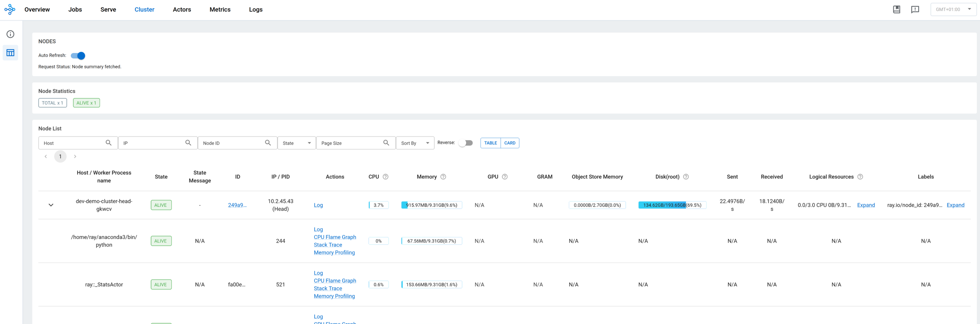
Task: Click the Memory column help icon
Action: (x=443, y=177)
